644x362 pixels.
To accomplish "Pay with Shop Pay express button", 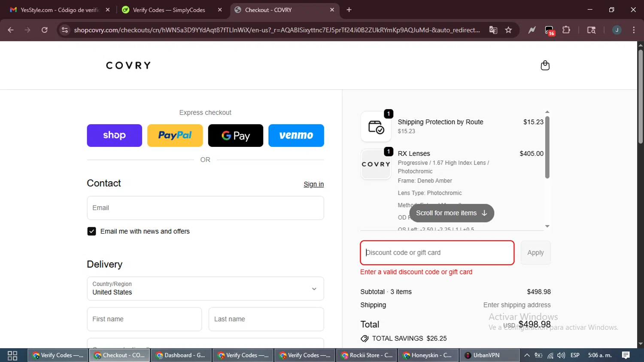I will click(x=114, y=135).
